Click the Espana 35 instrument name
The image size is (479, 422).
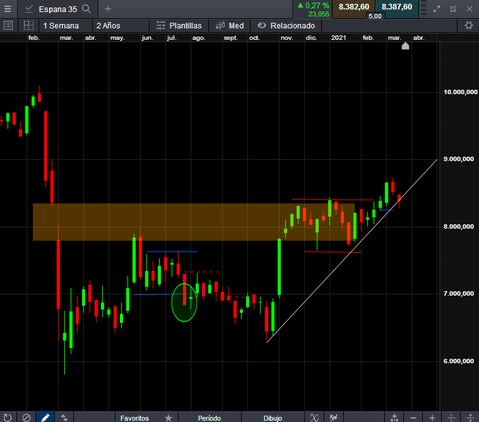point(58,9)
